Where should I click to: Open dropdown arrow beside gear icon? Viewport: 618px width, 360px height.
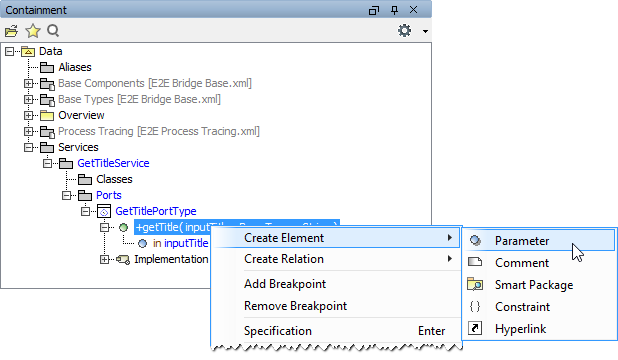425,31
